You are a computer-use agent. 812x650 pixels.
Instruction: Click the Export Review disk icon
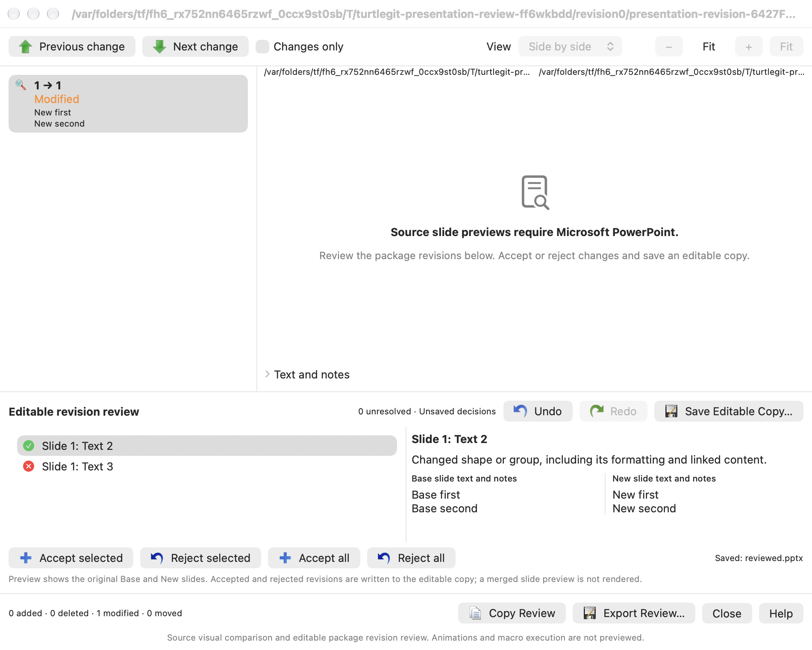tap(589, 613)
